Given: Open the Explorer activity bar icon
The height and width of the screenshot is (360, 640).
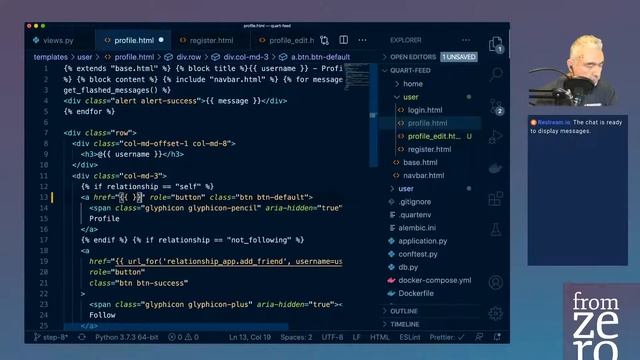Looking at the screenshot, I should 496,44.
